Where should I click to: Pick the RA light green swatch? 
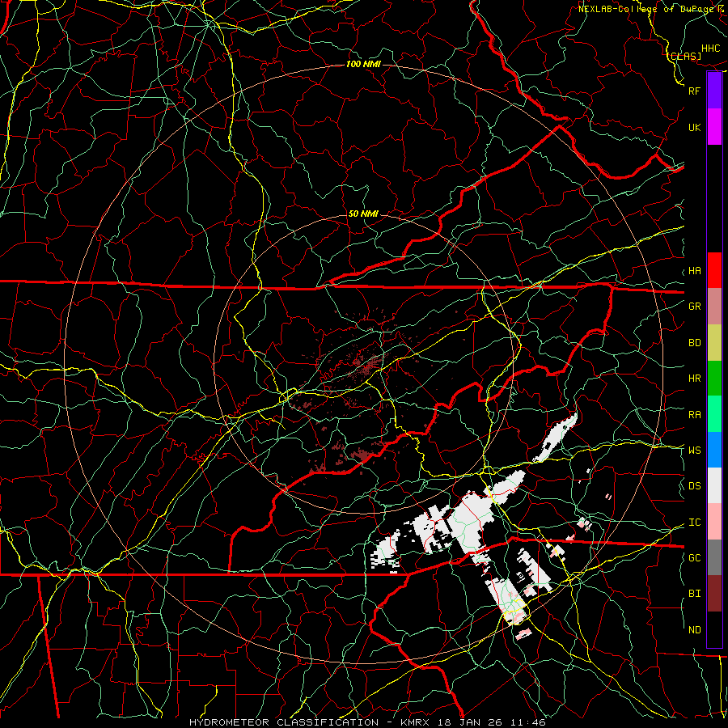coord(714,413)
